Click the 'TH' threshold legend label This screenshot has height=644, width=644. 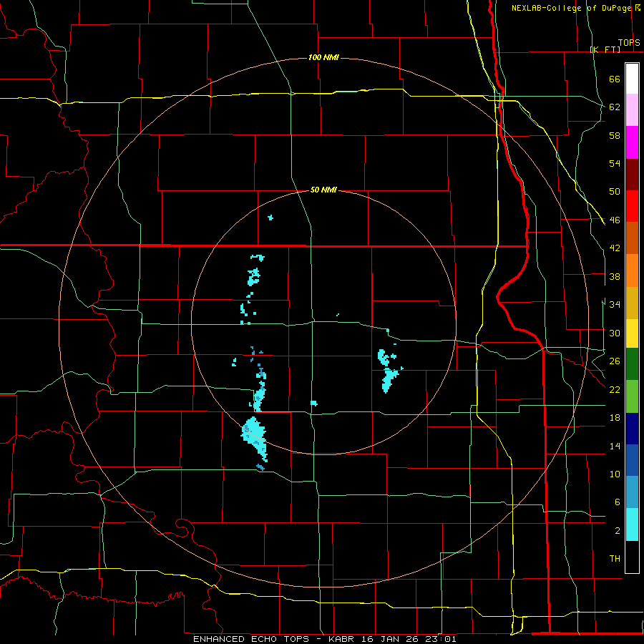pyautogui.click(x=615, y=559)
